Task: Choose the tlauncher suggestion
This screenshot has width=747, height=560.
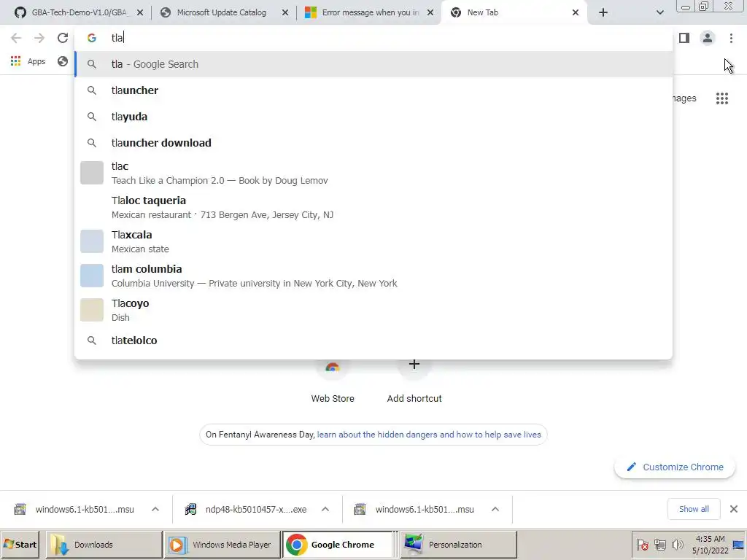Action: pyautogui.click(x=373, y=90)
